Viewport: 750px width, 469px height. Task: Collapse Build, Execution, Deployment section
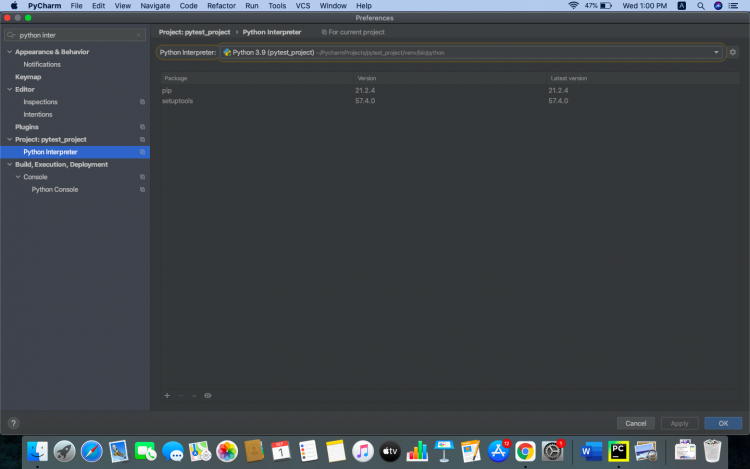[10, 164]
